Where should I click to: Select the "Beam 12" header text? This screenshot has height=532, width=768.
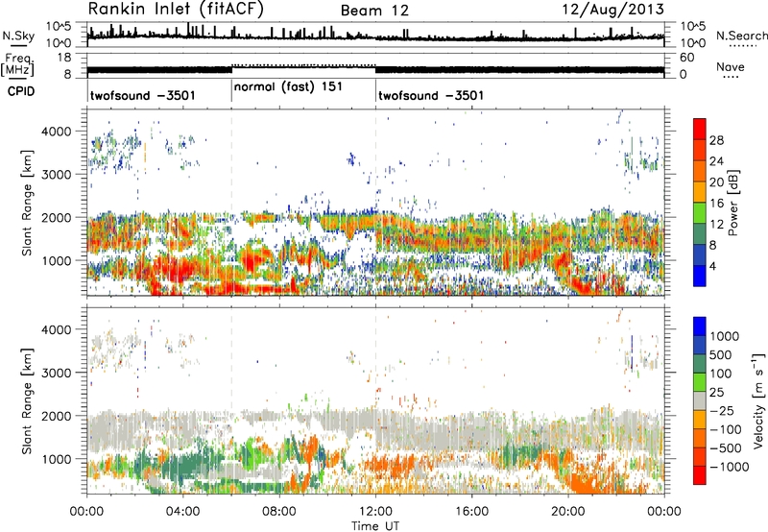374,11
